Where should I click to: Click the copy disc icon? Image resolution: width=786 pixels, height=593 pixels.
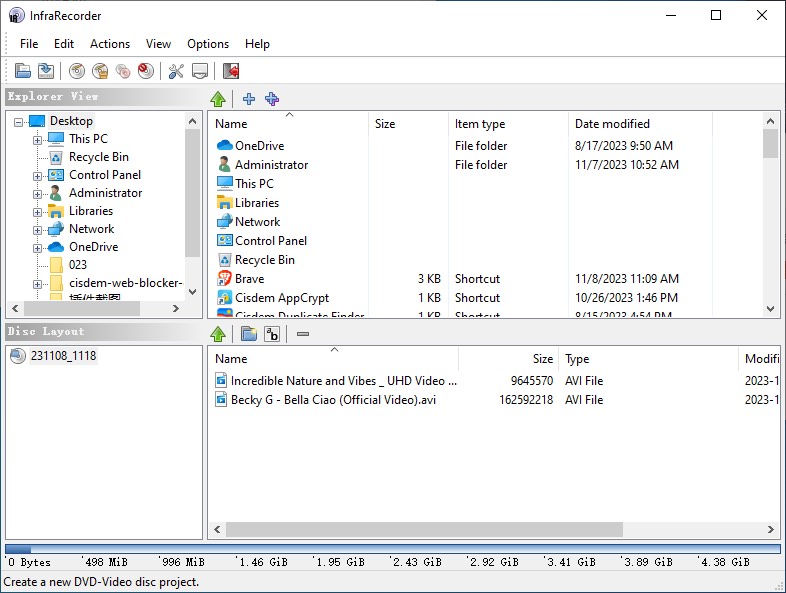[123, 71]
